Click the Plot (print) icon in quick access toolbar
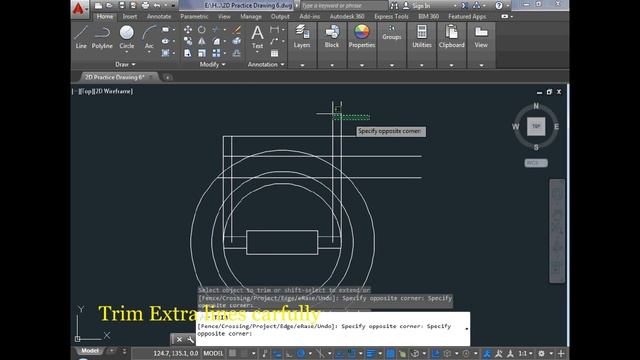640x360 pixels. 145,6
